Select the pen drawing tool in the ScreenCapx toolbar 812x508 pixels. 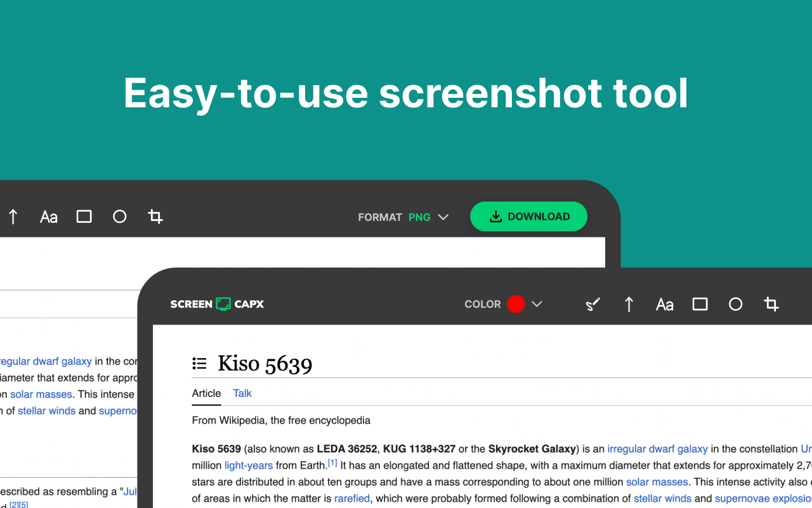[x=593, y=304]
